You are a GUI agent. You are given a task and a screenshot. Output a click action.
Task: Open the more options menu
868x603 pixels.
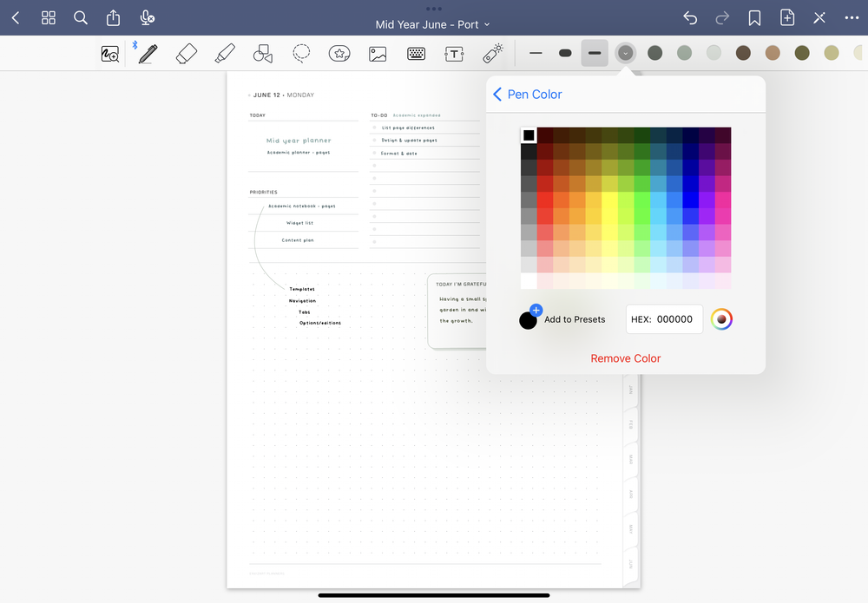tap(852, 17)
